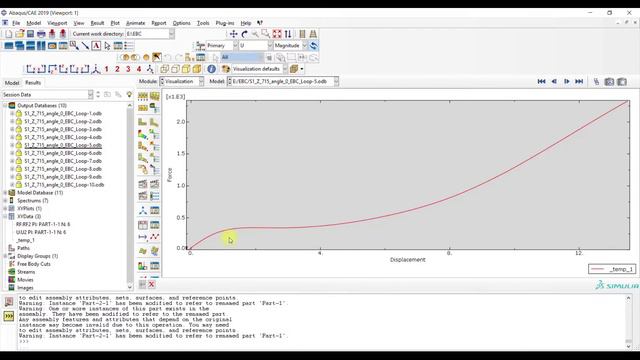Select the Rotate view tool
The height and width of the screenshot is (360, 640).
pos(244,34)
